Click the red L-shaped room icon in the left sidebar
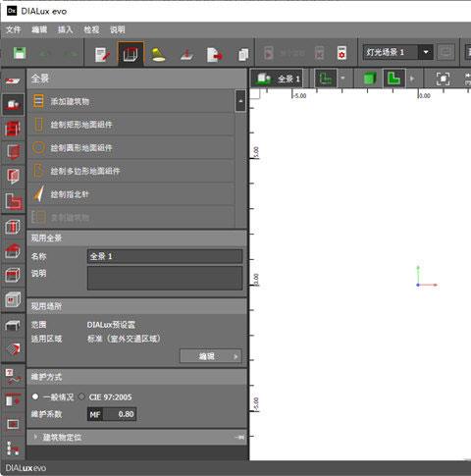Viewport: 471px width, 476px height. pyautogui.click(x=14, y=201)
